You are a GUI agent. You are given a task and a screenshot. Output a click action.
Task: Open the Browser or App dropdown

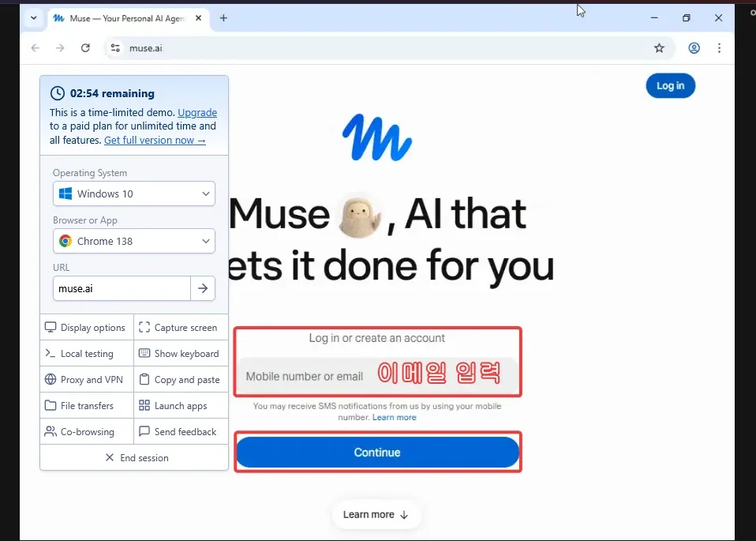tap(134, 241)
